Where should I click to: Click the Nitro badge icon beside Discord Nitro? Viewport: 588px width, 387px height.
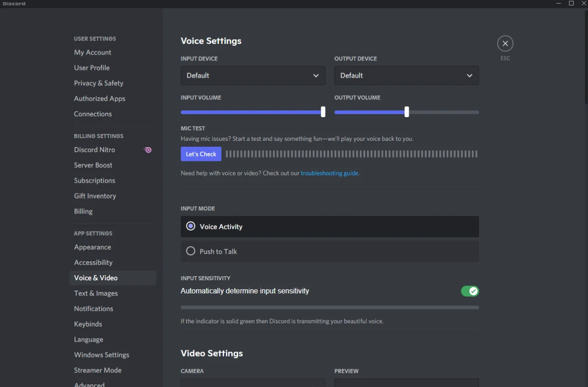[x=148, y=150]
